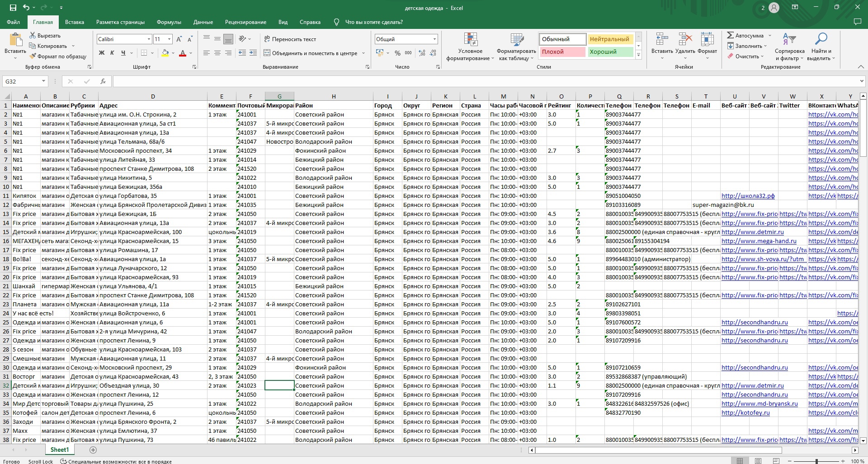Image resolution: width=868 pixels, height=464 pixels.
Task: Apply Плохой cell style
Action: [x=562, y=52]
